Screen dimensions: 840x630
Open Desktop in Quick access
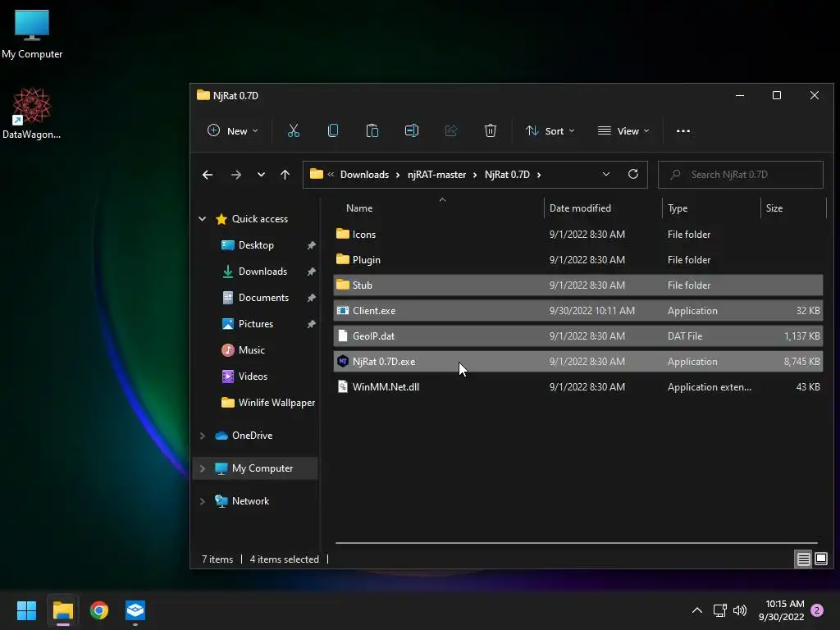256,244
